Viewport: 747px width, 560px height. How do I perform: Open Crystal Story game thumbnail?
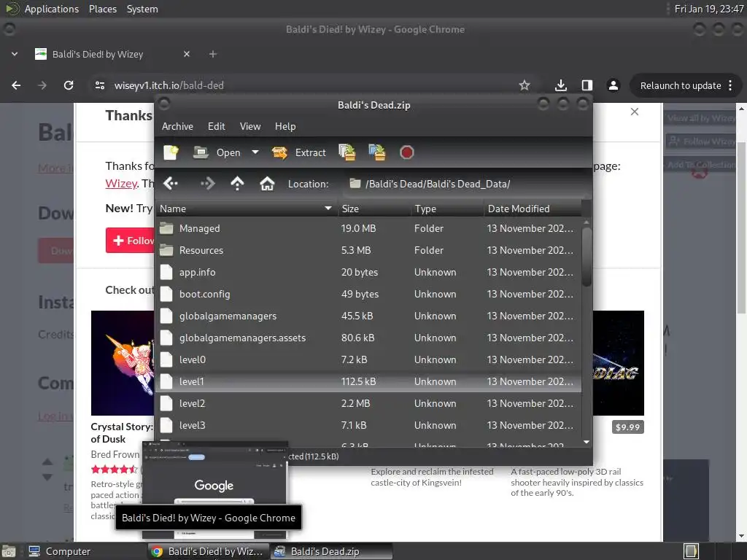pos(123,363)
